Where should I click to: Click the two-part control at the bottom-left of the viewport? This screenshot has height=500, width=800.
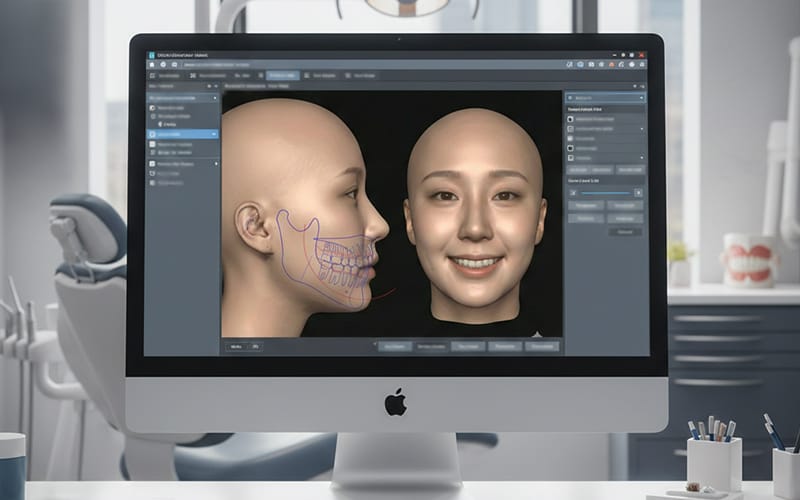(x=244, y=346)
